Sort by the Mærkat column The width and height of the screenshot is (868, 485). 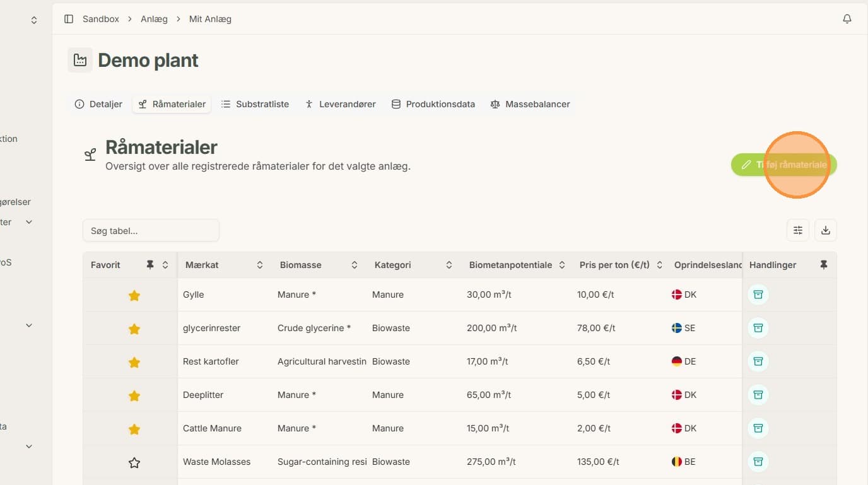260,265
